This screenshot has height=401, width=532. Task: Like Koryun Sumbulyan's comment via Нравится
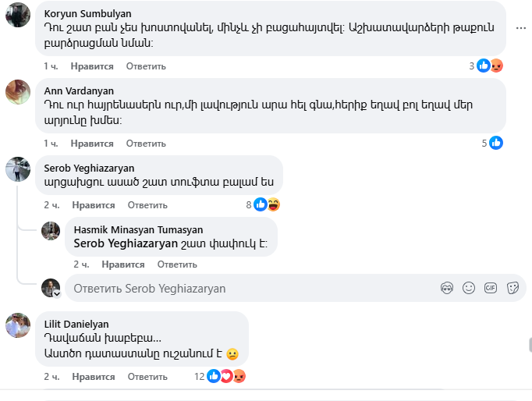(x=92, y=66)
